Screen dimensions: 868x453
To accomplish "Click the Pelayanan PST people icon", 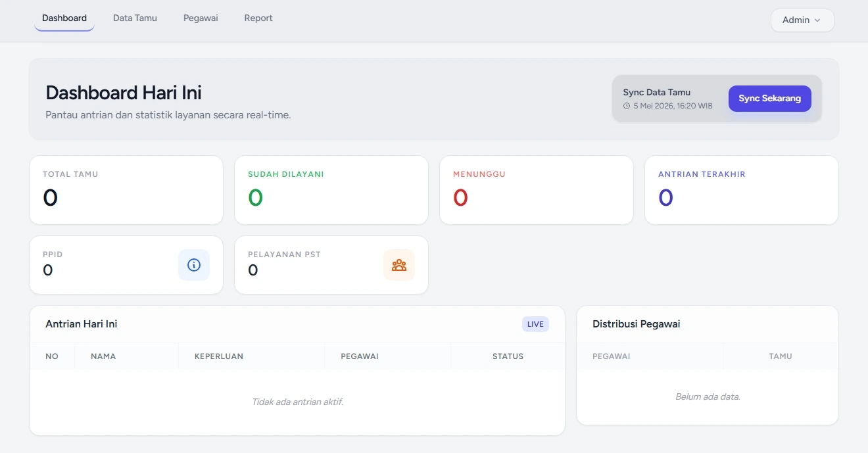I will click(399, 265).
